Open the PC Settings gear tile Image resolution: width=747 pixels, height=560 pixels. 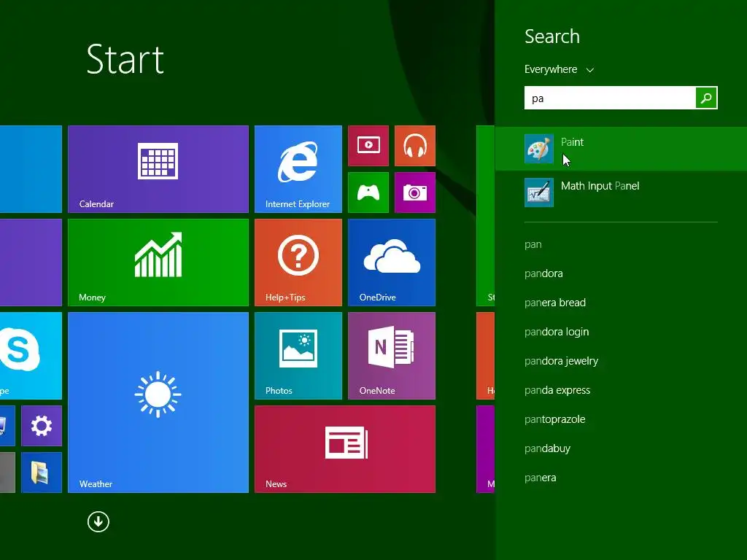pos(42,426)
